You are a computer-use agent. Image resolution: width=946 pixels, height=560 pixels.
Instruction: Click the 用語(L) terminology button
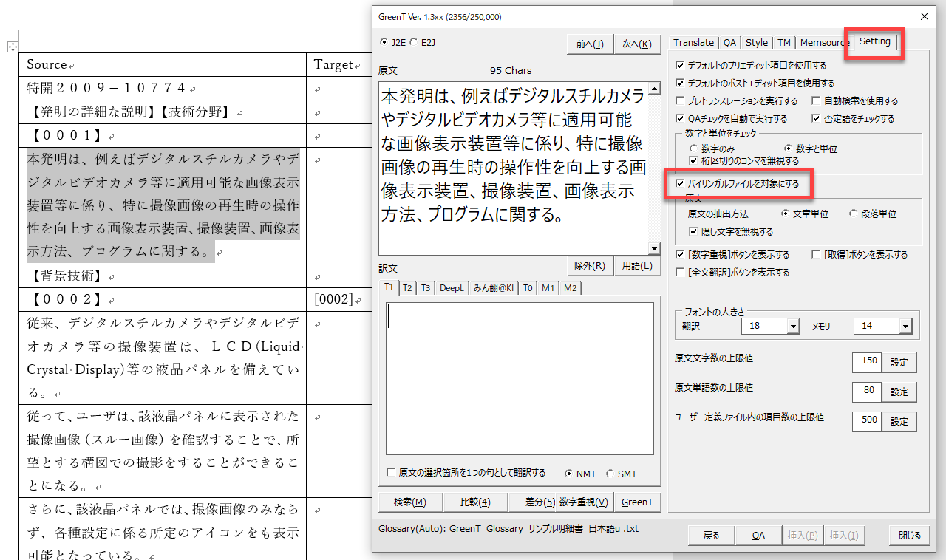[636, 266]
